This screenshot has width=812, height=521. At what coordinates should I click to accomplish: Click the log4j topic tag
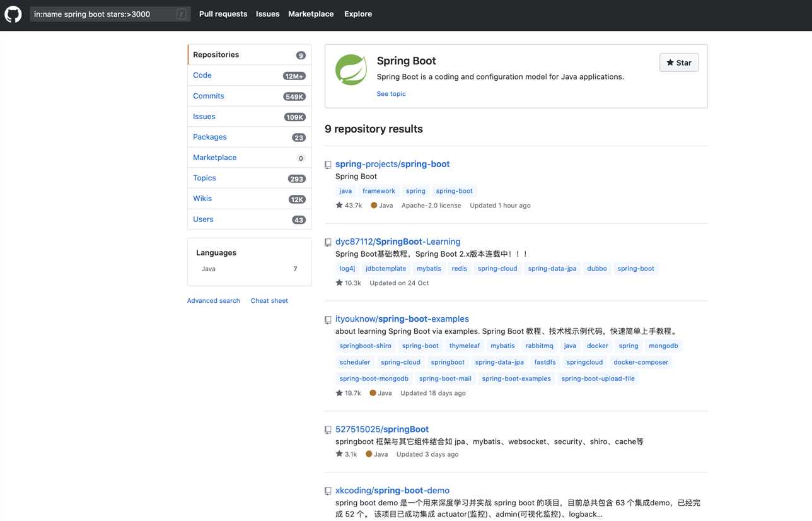(347, 269)
